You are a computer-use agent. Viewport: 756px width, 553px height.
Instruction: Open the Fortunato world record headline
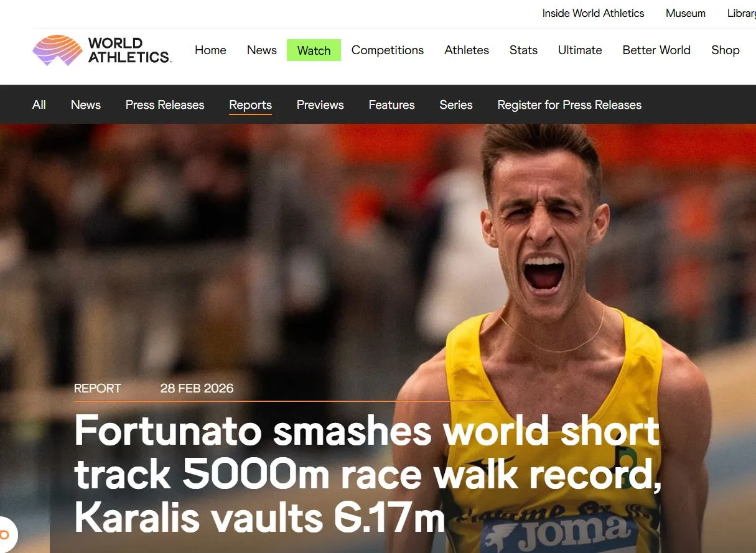tap(367, 474)
